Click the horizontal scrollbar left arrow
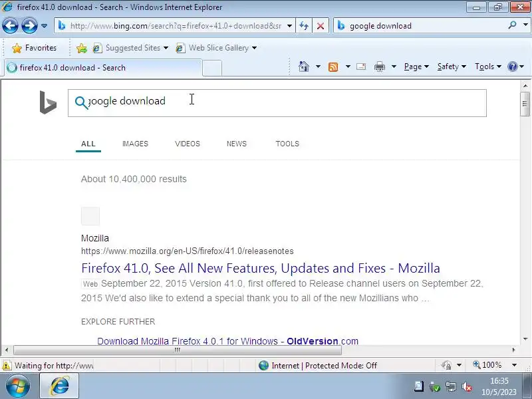 tap(7, 350)
